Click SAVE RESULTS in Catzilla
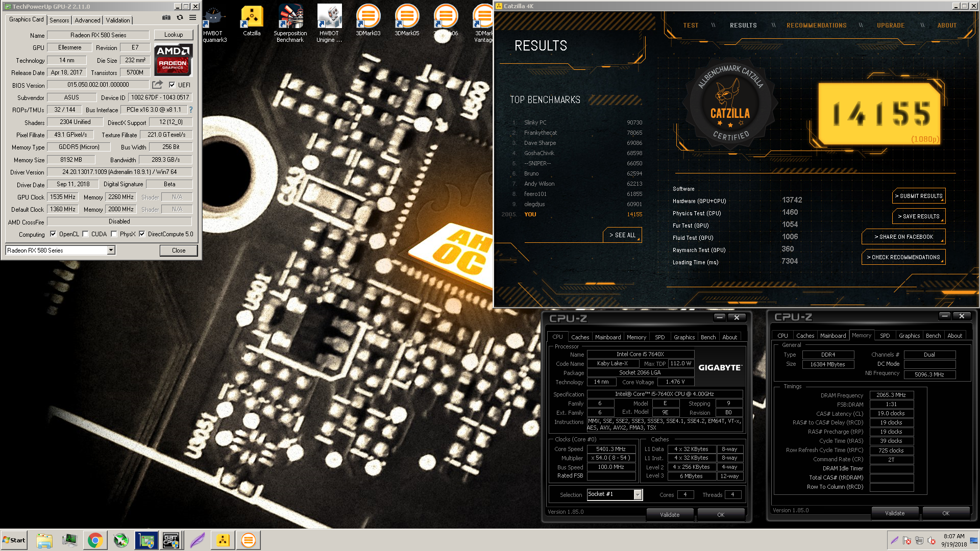The height and width of the screenshot is (551, 980). pos(918,216)
